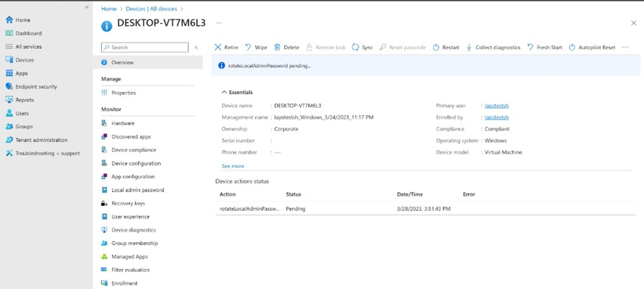Open the Dashboard navigation item
Image resolution: width=644 pixels, height=289 pixels.
point(23,34)
